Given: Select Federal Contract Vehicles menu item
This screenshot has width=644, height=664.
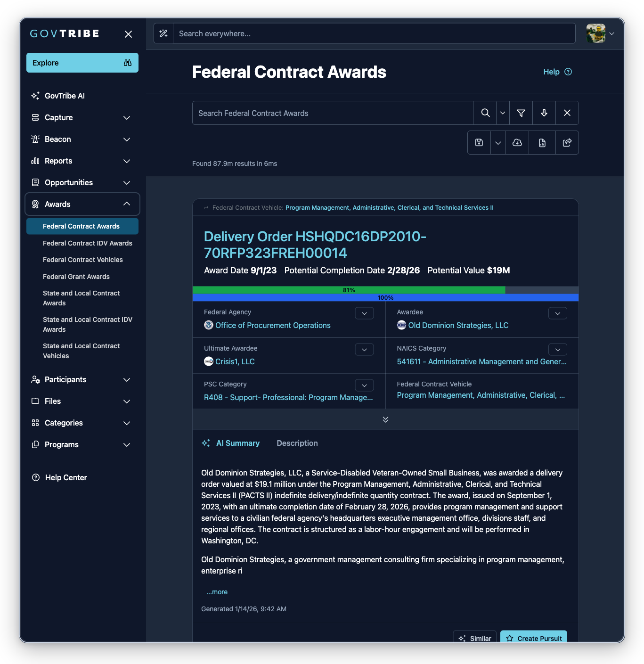Looking at the screenshot, I should [83, 260].
